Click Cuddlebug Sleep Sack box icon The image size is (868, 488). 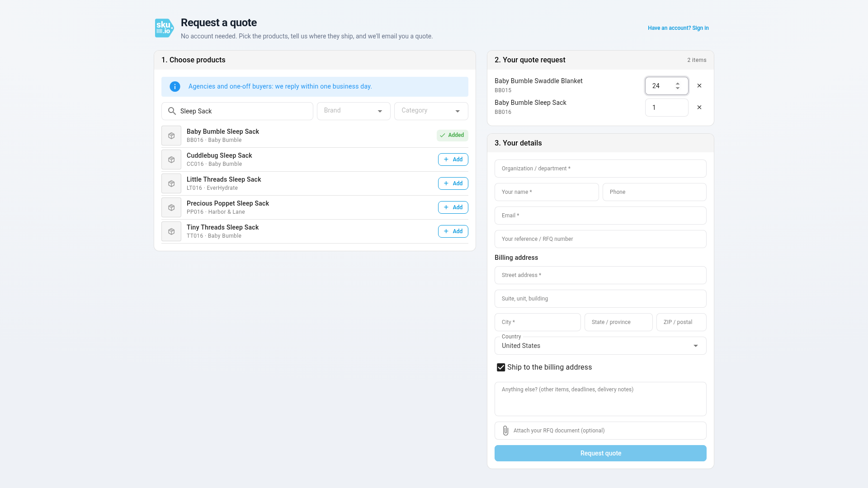171,160
